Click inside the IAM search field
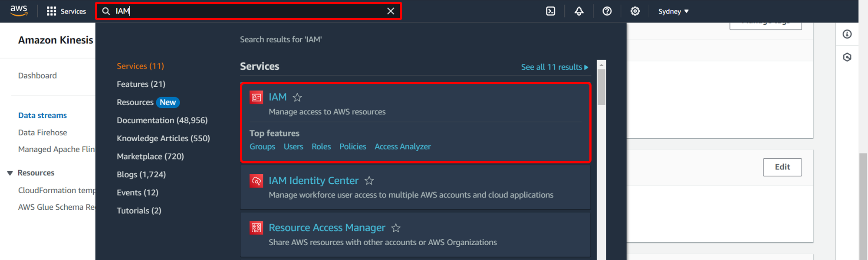This screenshot has width=868, height=260. point(249,11)
